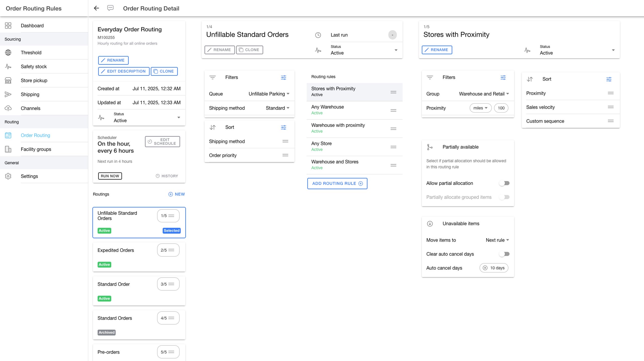Open the Proximity miles unit dropdown
The image size is (644, 361).
click(480, 108)
